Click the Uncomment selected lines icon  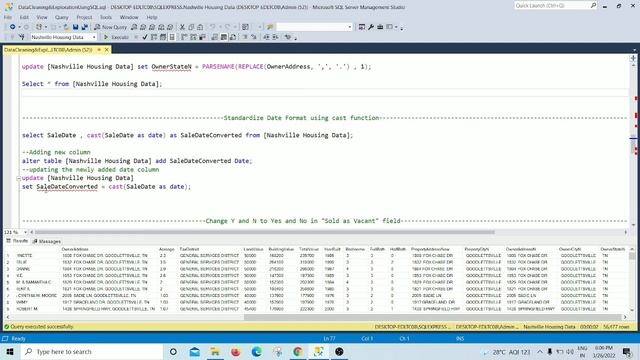click(x=254, y=37)
